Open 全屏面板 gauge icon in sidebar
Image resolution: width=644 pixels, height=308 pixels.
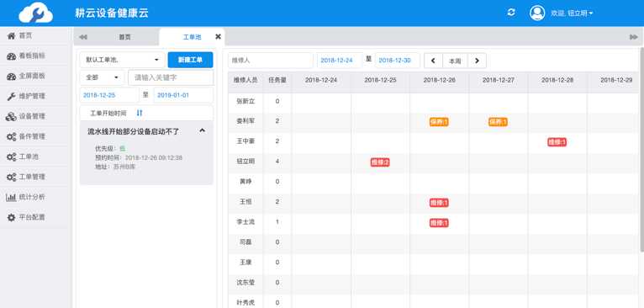(12, 77)
